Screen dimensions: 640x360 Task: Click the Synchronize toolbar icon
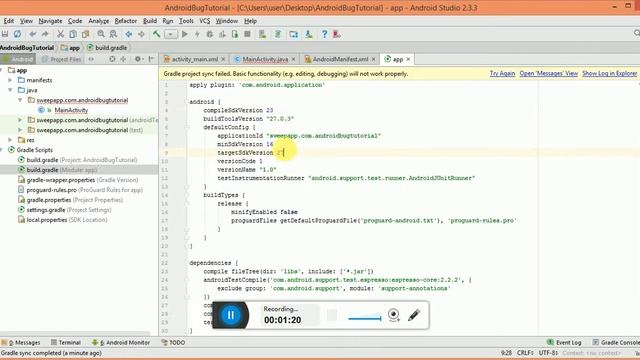(x=17, y=34)
